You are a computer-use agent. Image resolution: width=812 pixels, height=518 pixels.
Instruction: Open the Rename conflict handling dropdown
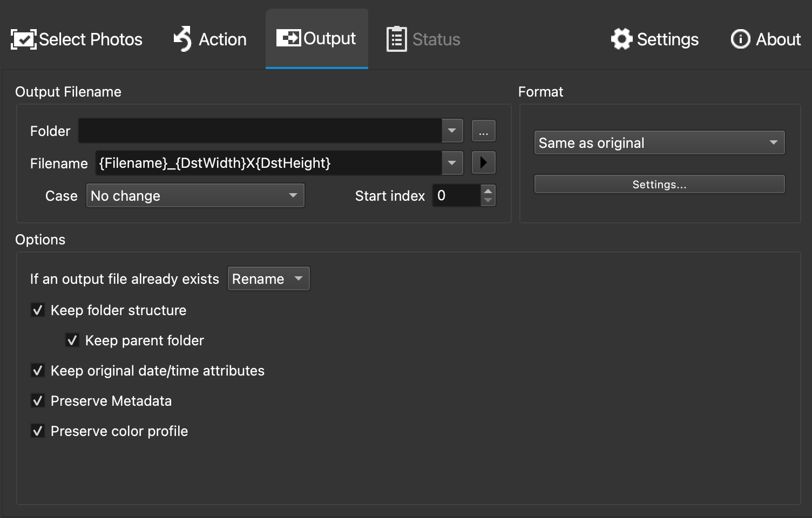pos(268,278)
